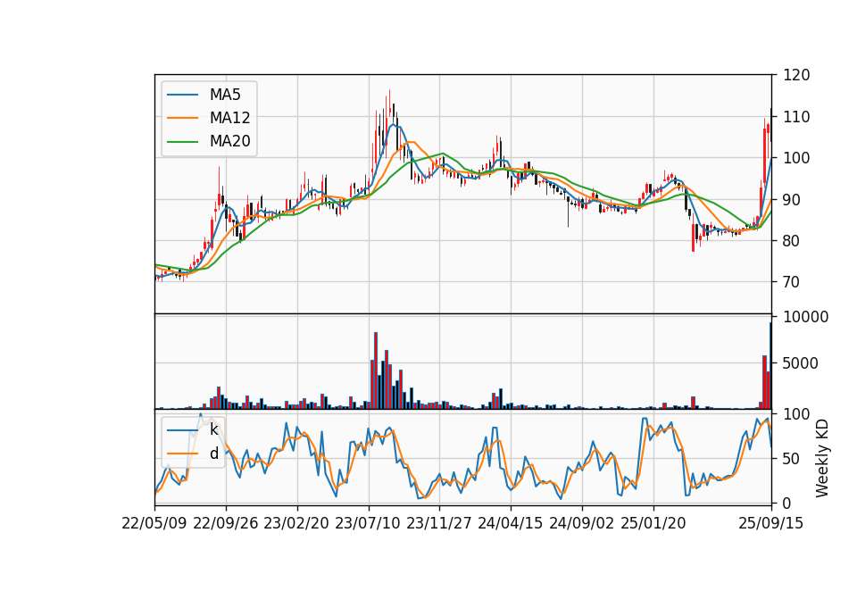This screenshot has height=616, width=857.
Task: Click the blue MA5 legend line sample
Action: (182, 95)
